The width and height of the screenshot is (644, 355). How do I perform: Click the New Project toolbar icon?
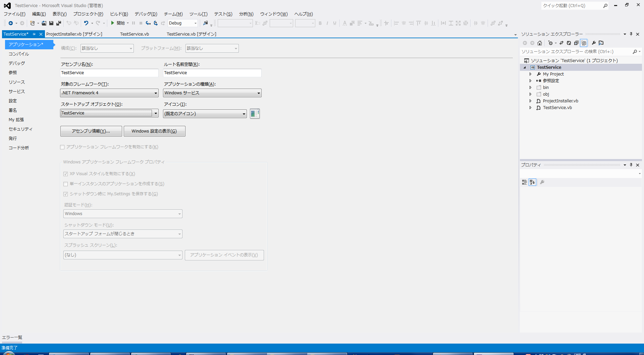32,23
